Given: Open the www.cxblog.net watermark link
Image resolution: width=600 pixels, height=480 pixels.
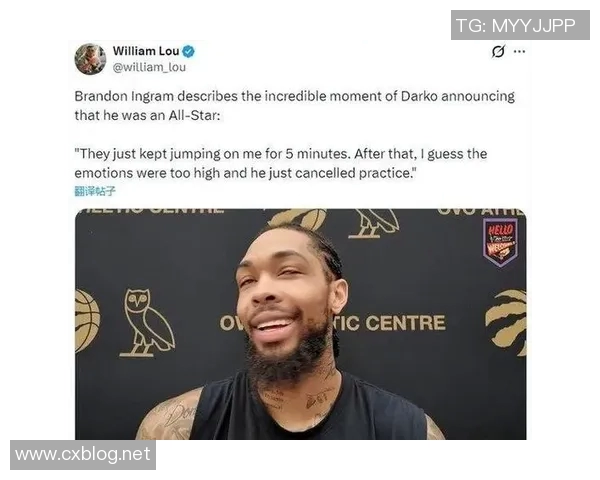Looking at the screenshot, I should pyautogui.click(x=83, y=455).
